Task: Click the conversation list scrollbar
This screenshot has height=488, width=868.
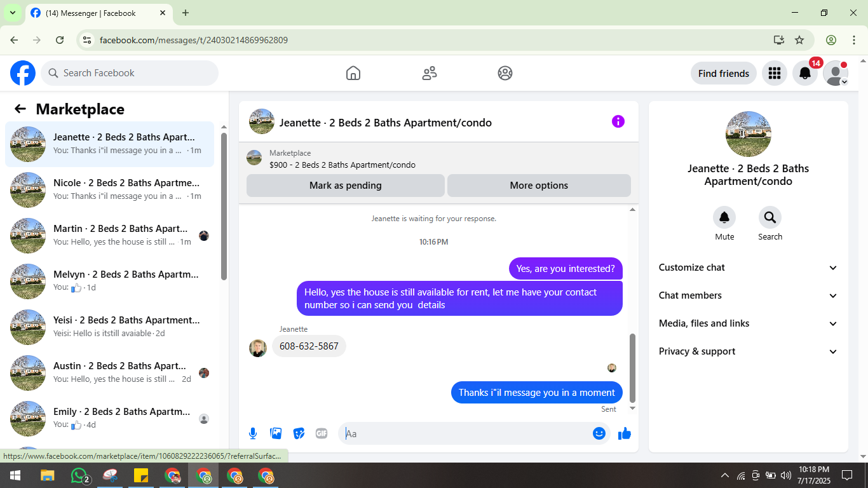Action: pos(224,206)
